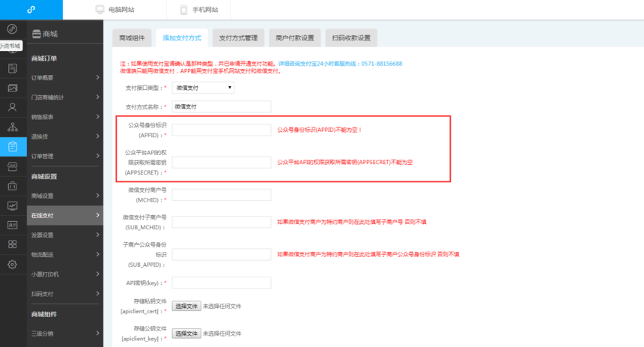Click the Alipay customer service hotline link

340,64
